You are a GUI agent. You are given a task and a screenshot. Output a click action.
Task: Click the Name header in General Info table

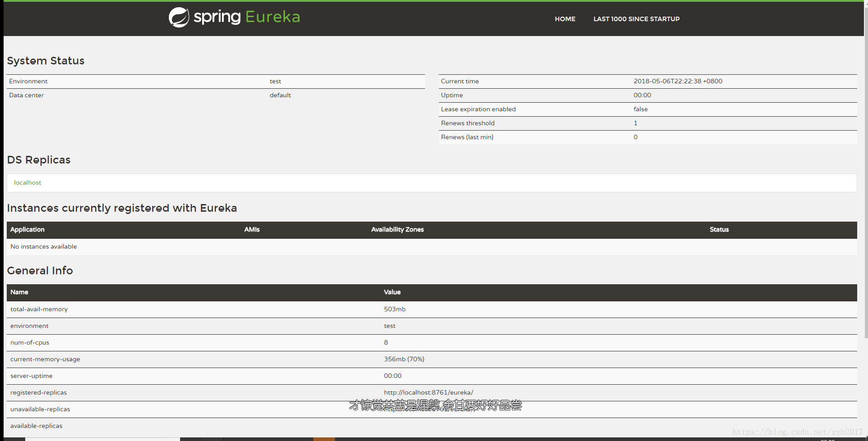click(x=19, y=292)
